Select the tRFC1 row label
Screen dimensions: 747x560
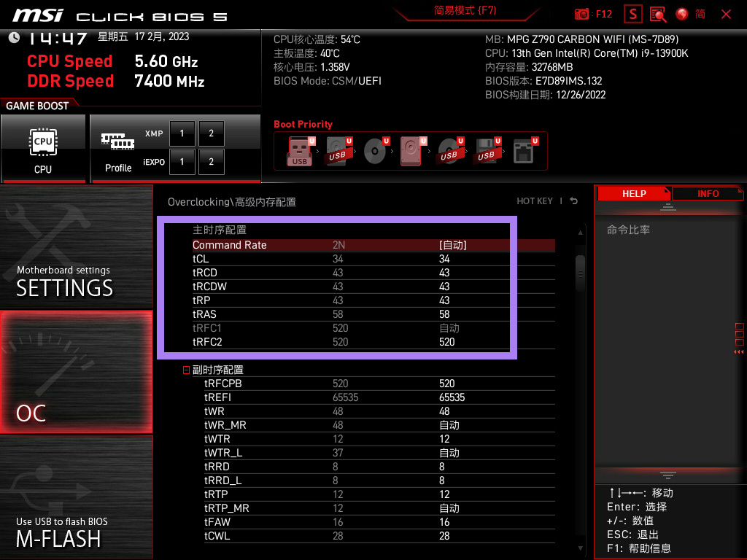coord(206,328)
